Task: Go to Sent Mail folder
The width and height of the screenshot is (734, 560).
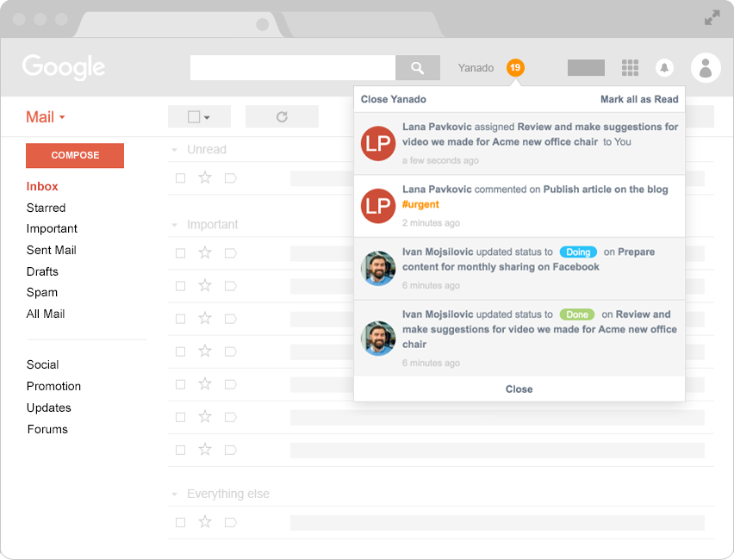Action: click(x=51, y=250)
